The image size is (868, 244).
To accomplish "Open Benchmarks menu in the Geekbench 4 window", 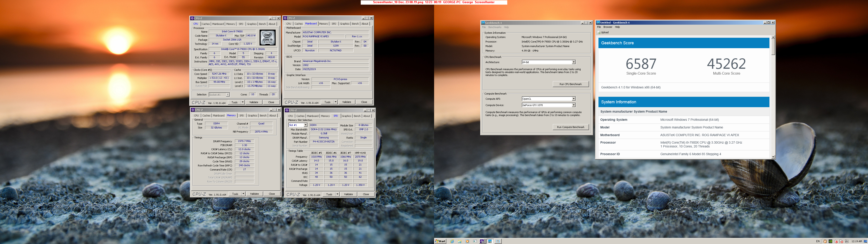I will (x=495, y=27).
